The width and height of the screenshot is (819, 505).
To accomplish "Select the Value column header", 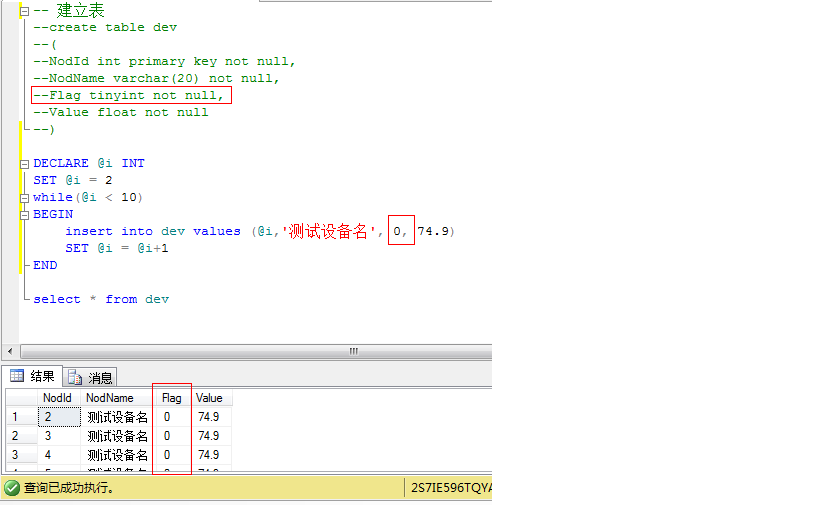I will pos(209,398).
